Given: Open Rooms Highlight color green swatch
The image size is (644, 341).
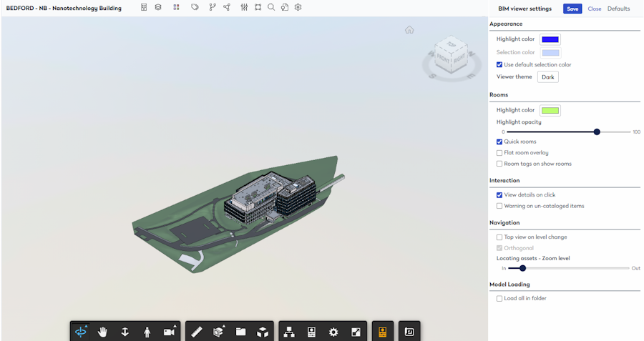Looking at the screenshot, I should click(x=550, y=110).
